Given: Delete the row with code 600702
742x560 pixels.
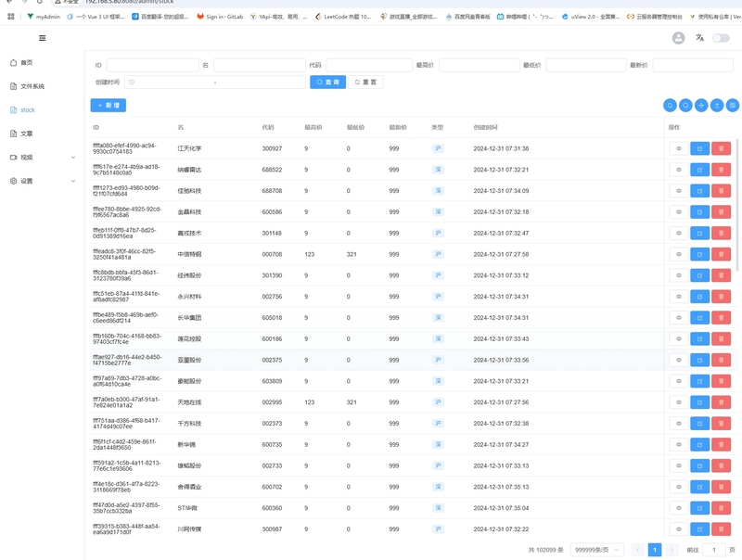Looking at the screenshot, I should pos(722,487).
